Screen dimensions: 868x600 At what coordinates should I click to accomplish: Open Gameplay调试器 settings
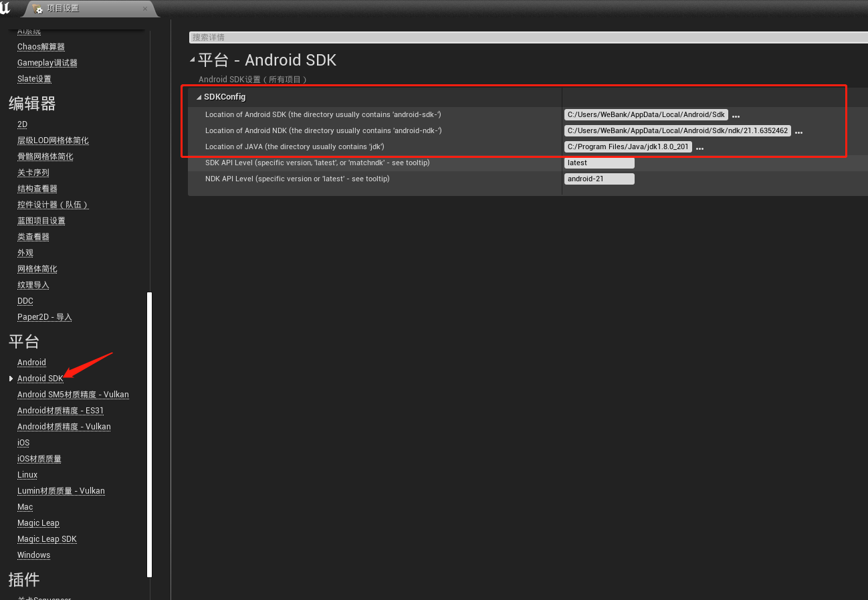point(47,63)
